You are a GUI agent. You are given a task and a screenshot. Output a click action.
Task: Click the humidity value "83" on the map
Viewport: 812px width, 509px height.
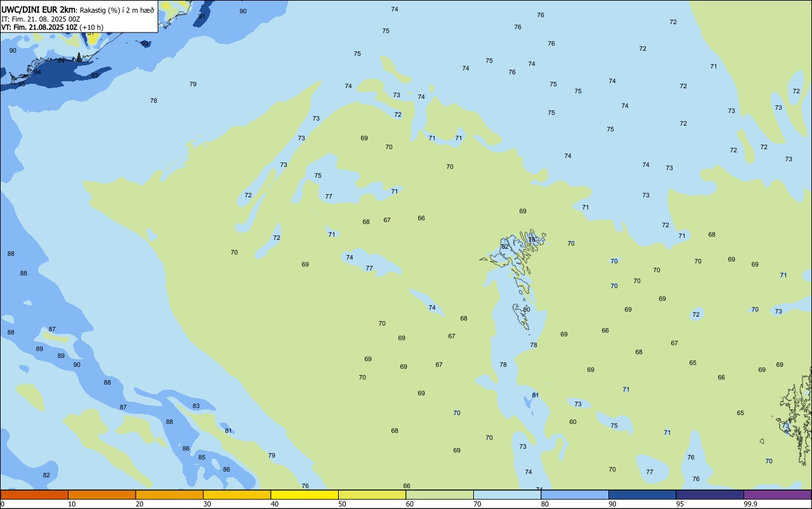pyautogui.click(x=196, y=406)
